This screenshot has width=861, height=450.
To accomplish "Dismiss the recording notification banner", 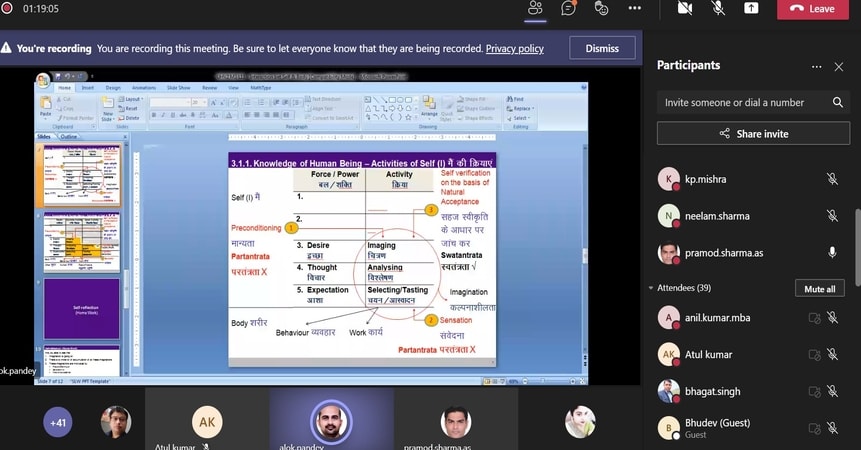I will 602,48.
